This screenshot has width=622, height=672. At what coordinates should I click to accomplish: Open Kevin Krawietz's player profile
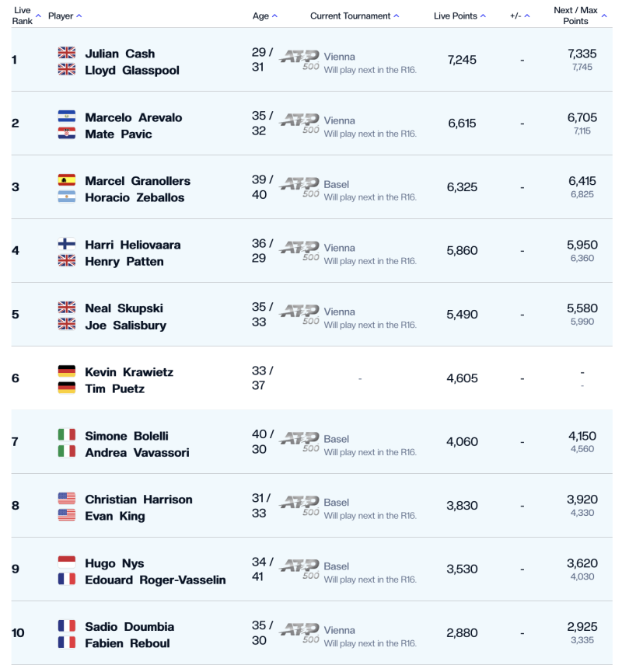pos(129,372)
